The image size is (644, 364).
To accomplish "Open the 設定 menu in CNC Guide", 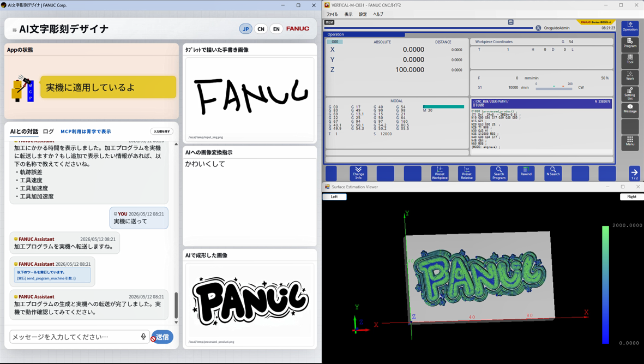I will tap(363, 14).
